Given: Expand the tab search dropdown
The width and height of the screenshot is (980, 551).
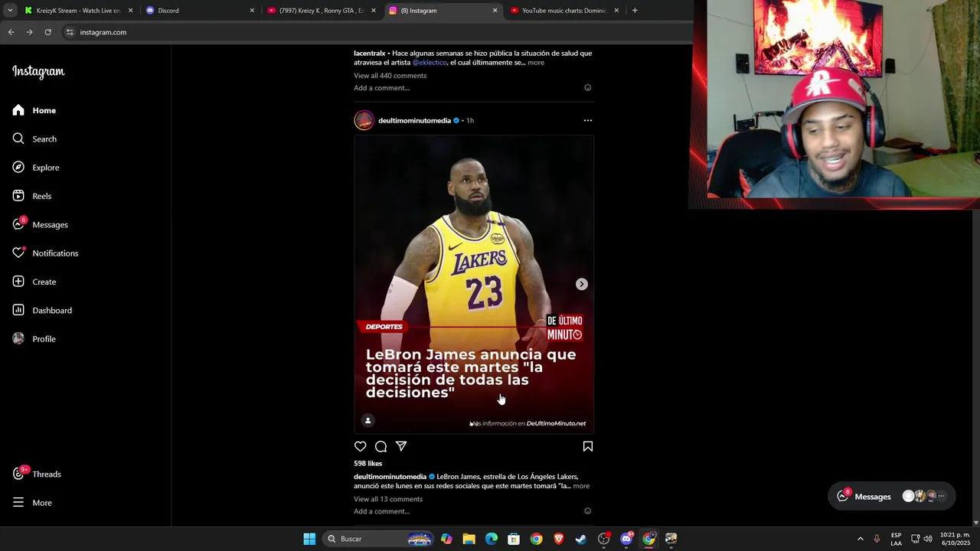Looking at the screenshot, I should point(10,11).
